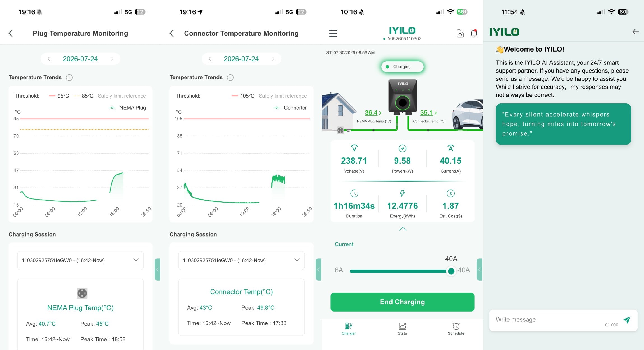This screenshot has height=350, width=644.
Task: Tap the IYILO logo on charger screen
Action: [402, 30]
